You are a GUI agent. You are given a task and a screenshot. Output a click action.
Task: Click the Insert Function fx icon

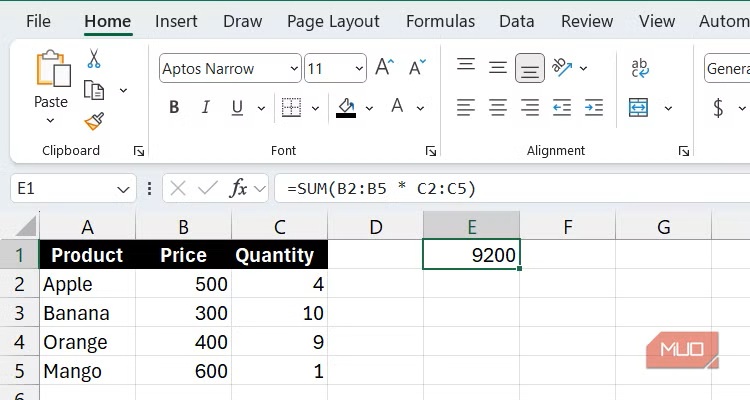[x=239, y=187]
